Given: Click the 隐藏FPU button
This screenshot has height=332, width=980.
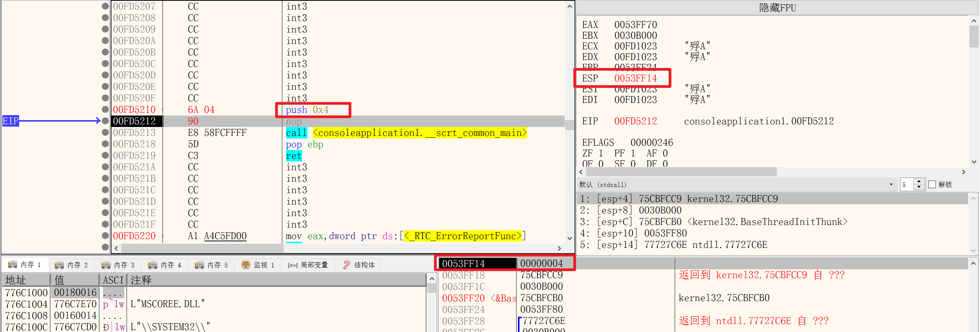Looking at the screenshot, I should tap(777, 8).
